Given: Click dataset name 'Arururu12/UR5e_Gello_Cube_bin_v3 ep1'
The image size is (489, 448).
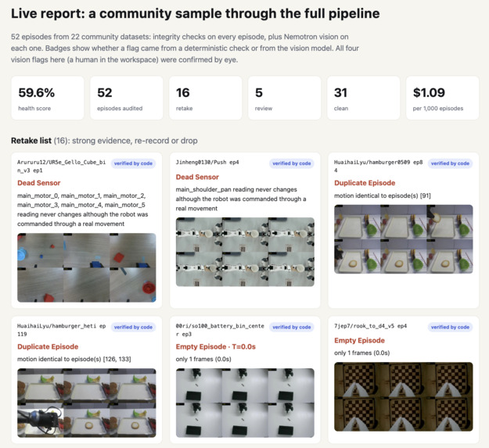Looking at the screenshot, I should point(62,167).
